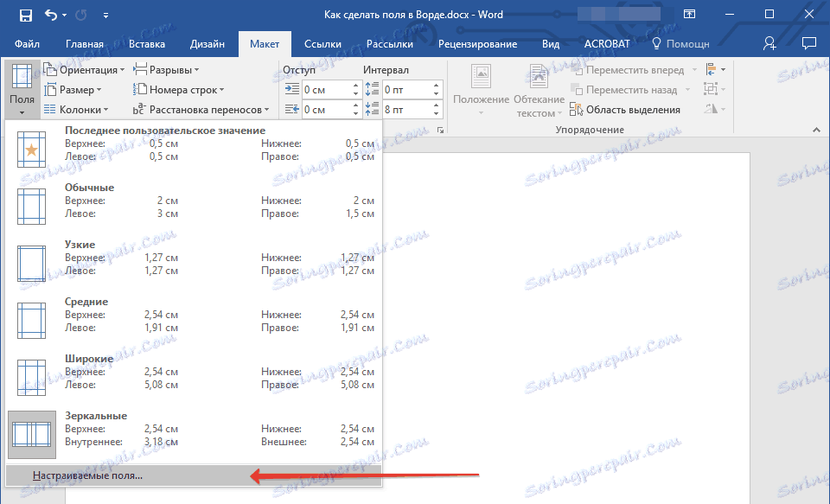Select the Узкие margin preset

click(194, 263)
